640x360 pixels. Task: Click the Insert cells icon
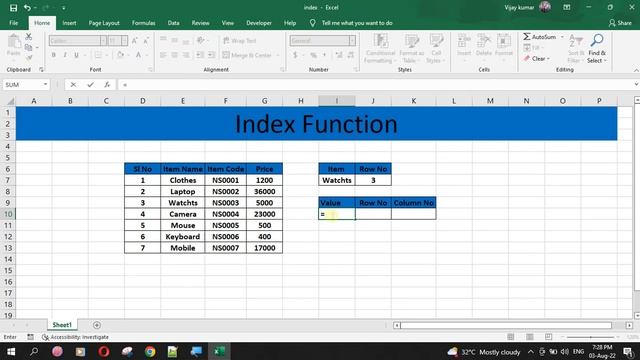click(464, 41)
